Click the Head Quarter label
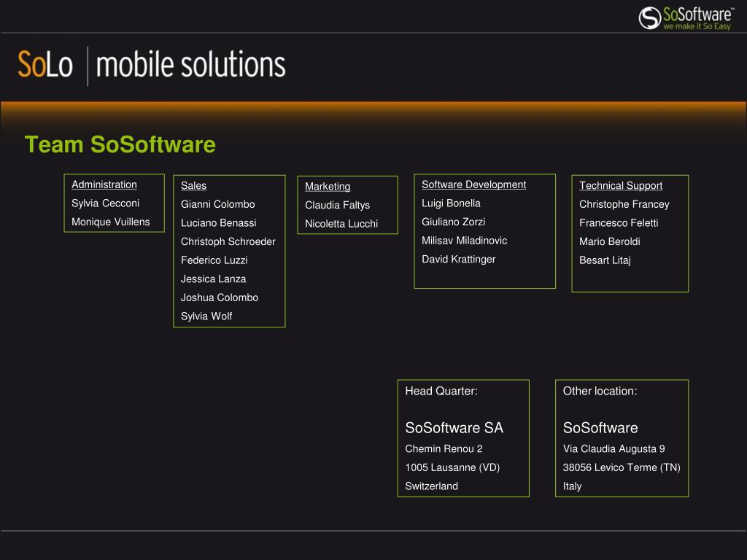The height and width of the screenshot is (560, 747). pyautogui.click(x=441, y=391)
